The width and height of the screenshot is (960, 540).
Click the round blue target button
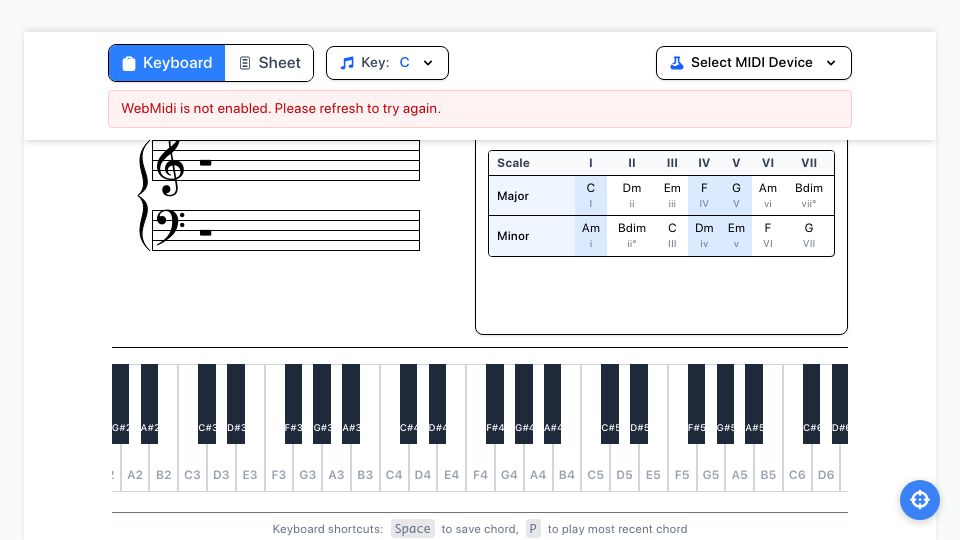click(920, 500)
